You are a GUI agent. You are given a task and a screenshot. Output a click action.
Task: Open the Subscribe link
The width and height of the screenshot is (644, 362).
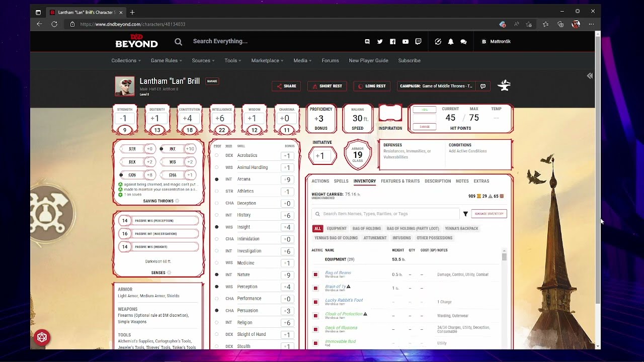410,60
